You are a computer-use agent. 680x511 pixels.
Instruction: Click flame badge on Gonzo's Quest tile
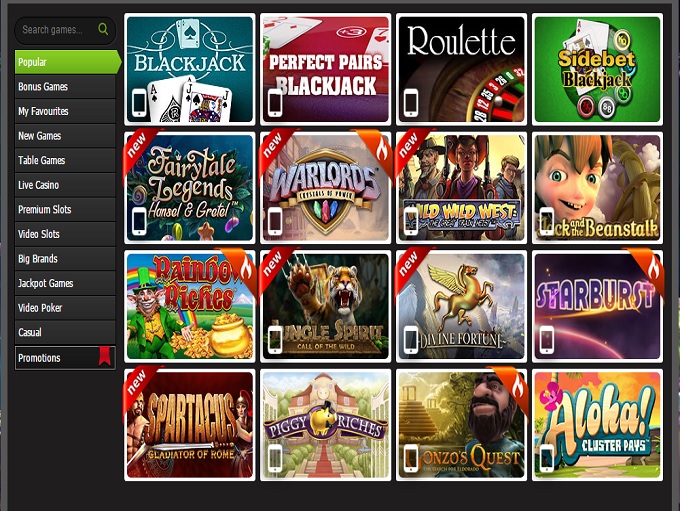click(x=513, y=387)
